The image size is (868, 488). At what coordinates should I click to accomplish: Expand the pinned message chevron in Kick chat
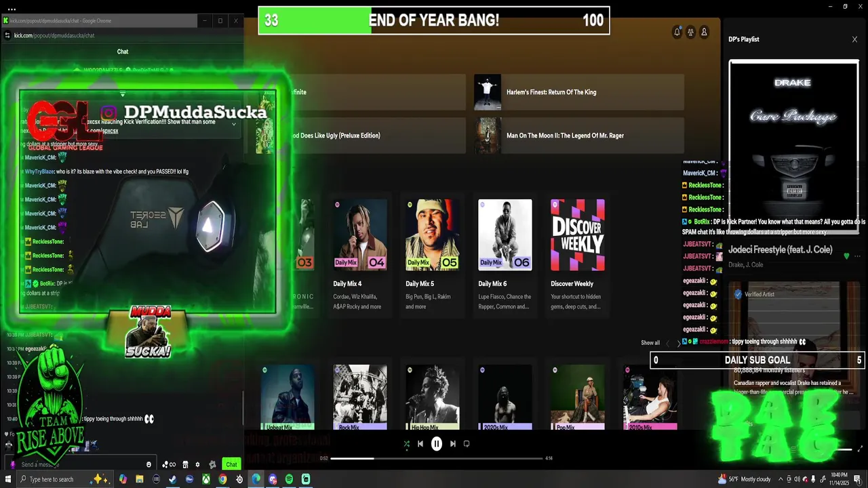234,124
